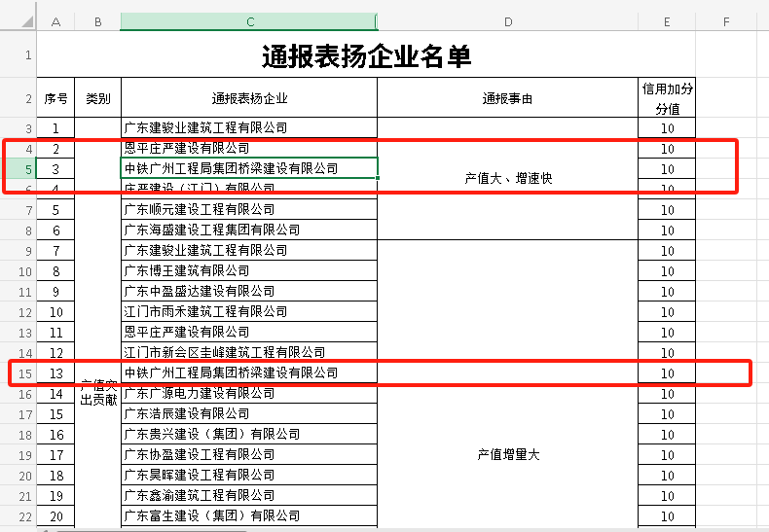Select row header 12

coord(18,312)
